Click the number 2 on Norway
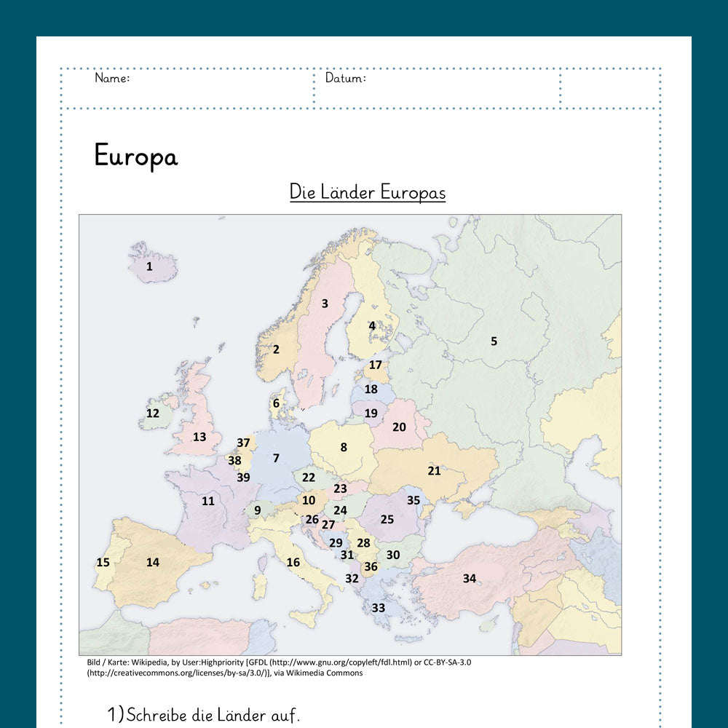 pos(276,349)
